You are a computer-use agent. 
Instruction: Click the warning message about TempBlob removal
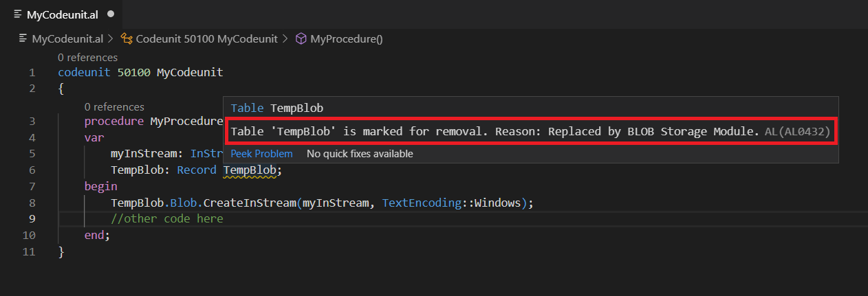495,130
